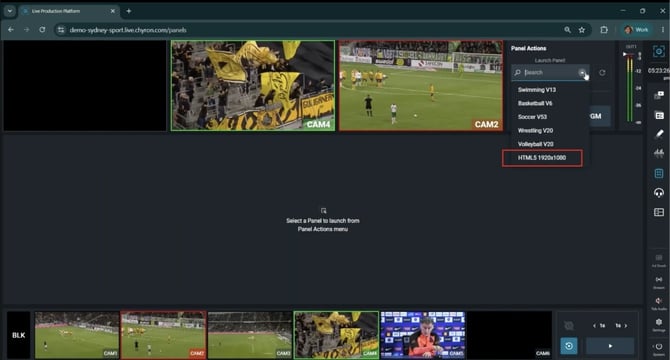The height and width of the screenshot is (360, 670).
Task: Open the media clips sidebar icon
Action: coord(658,96)
